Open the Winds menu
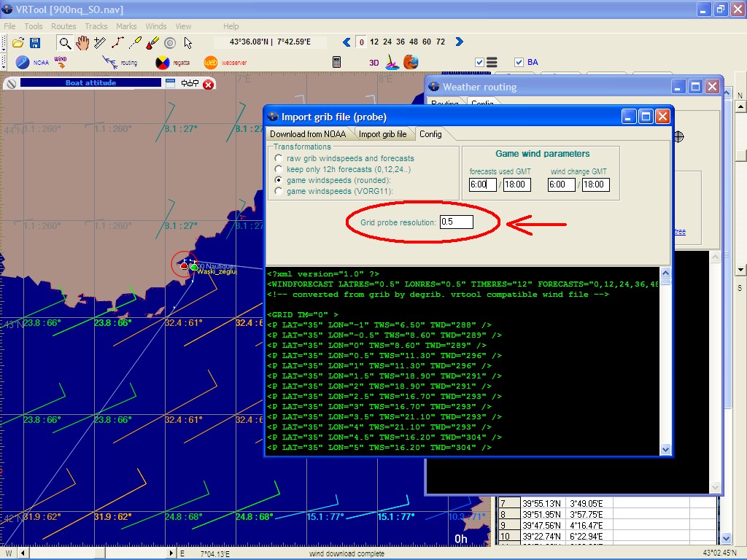Image resolution: width=747 pixels, height=560 pixels. click(x=155, y=26)
